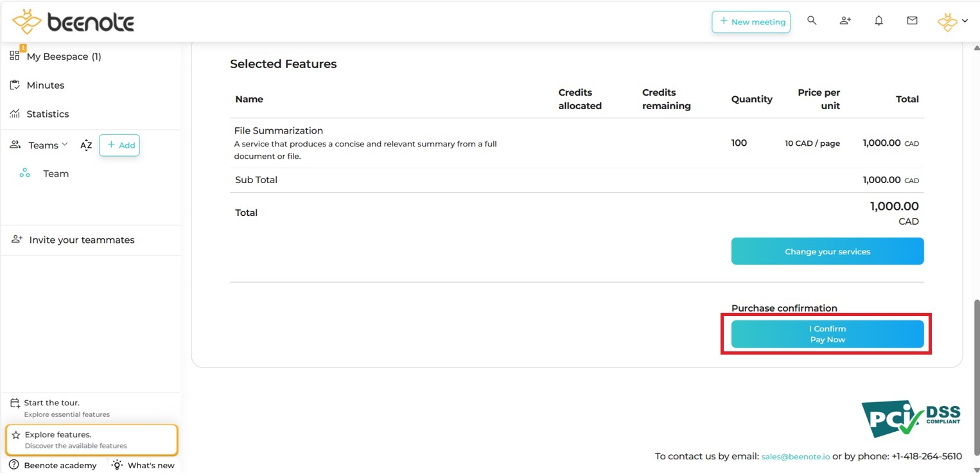Click the sales@beenote.io email link
Screen dimensions: 980x476
[796, 456]
